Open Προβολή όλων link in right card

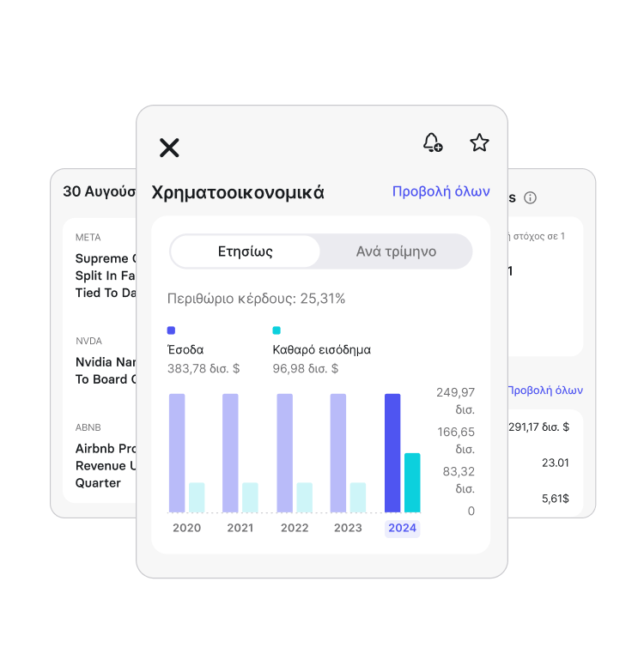point(544,390)
